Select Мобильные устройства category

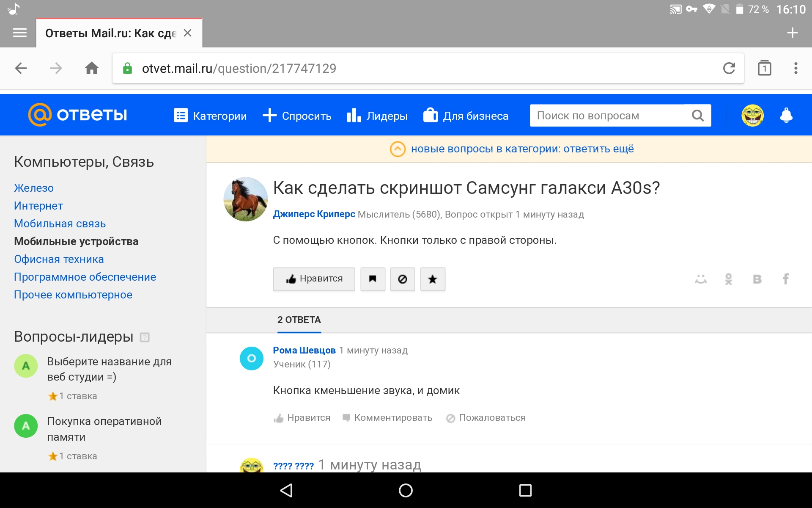76,241
